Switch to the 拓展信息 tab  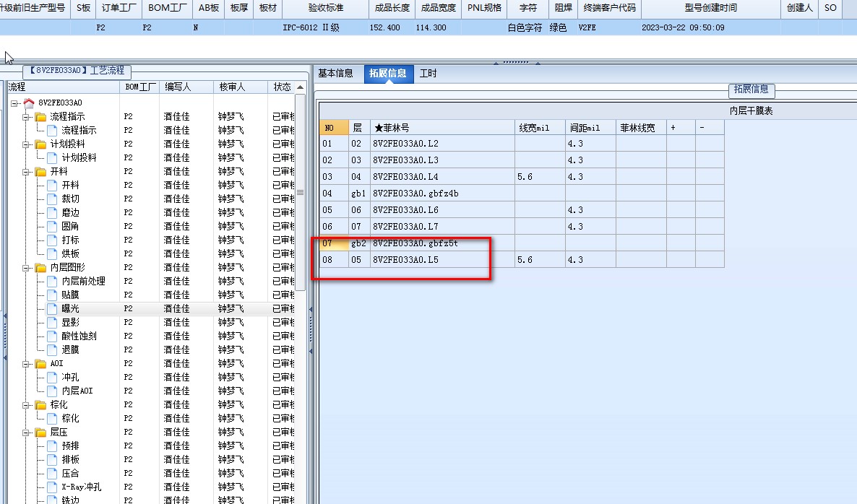(x=387, y=73)
